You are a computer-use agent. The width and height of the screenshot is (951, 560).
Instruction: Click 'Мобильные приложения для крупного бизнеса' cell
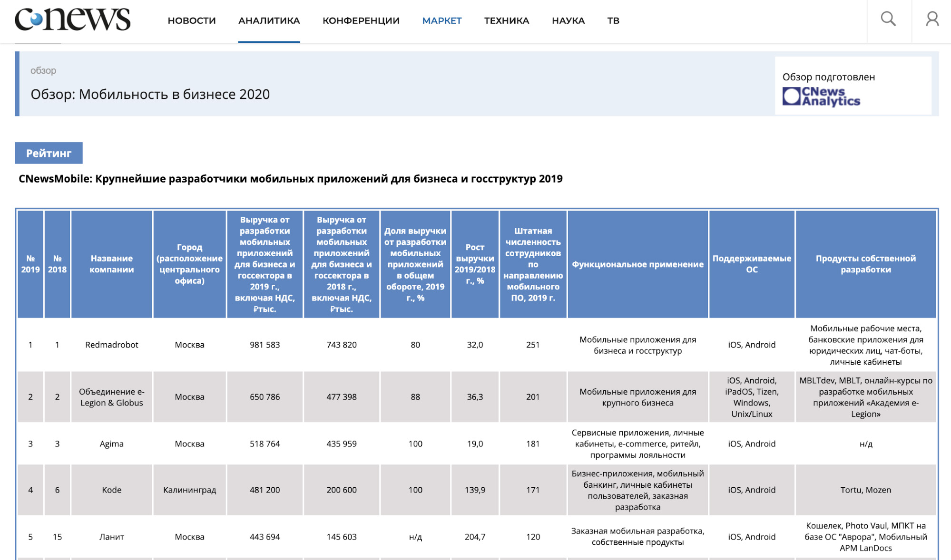(637, 397)
